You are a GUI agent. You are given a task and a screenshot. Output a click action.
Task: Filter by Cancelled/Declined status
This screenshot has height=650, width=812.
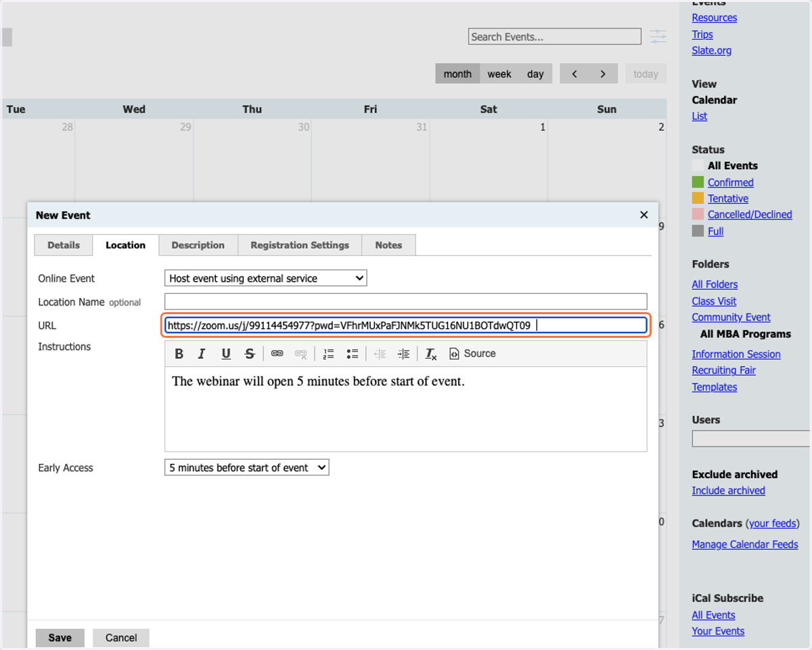pos(750,215)
